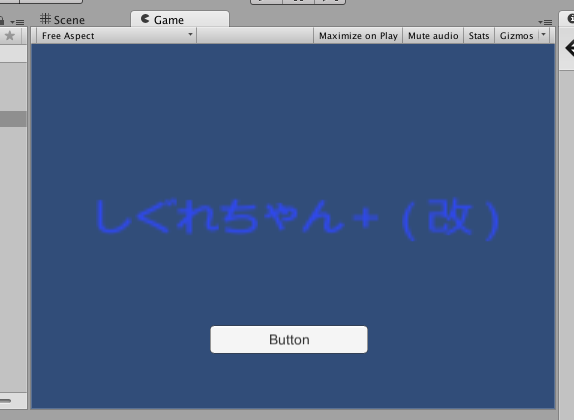Click the しぐれちゃん+（改） text
Screen dimensions: 574x420
pos(298,219)
